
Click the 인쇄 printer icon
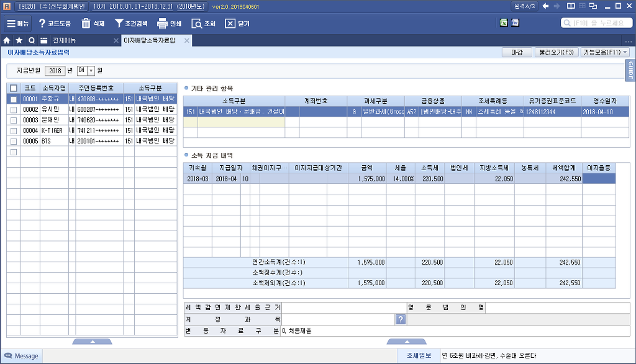(162, 24)
